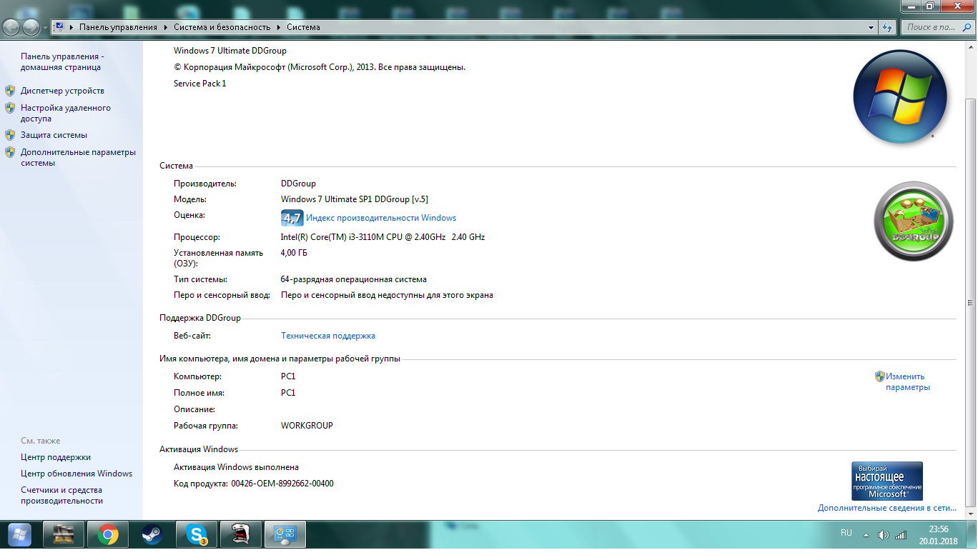Click the Back navigation arrow

(x=12, y=27)
